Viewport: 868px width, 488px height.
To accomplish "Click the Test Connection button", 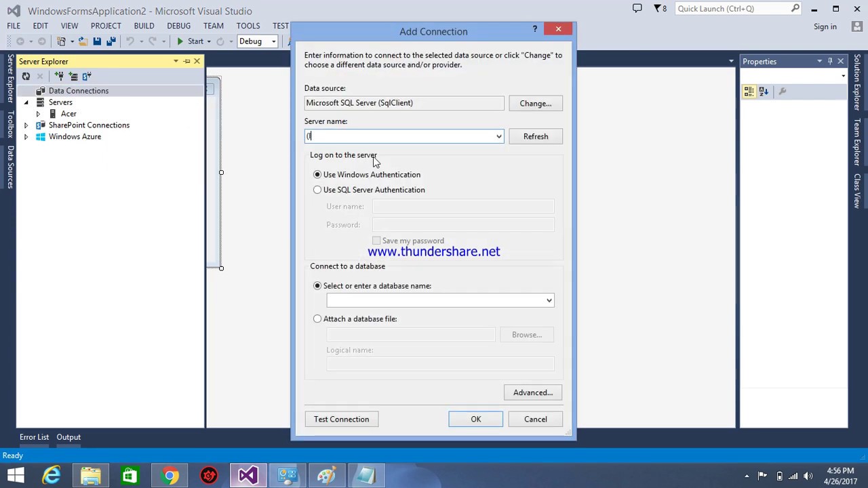I will tap(342, 420).
